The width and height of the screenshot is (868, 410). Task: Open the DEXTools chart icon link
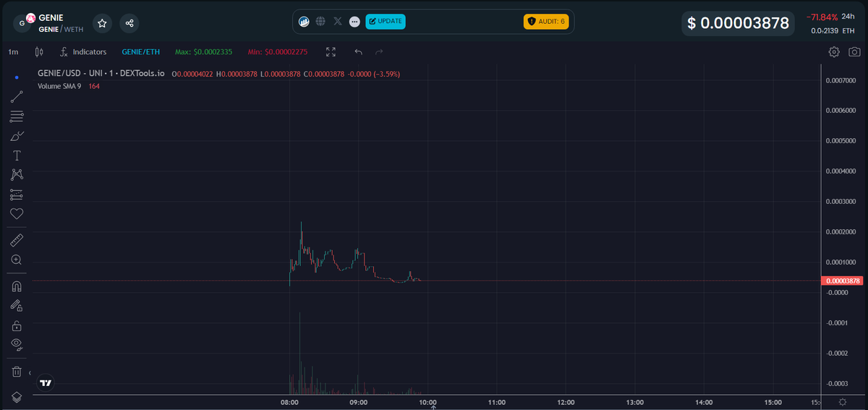coord(305,22)
